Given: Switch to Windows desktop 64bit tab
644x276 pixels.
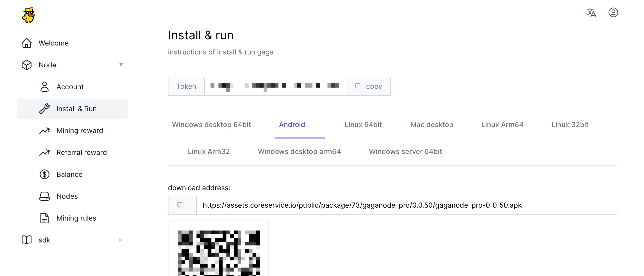Looking at the screenshot, I should tap(211, 125).
